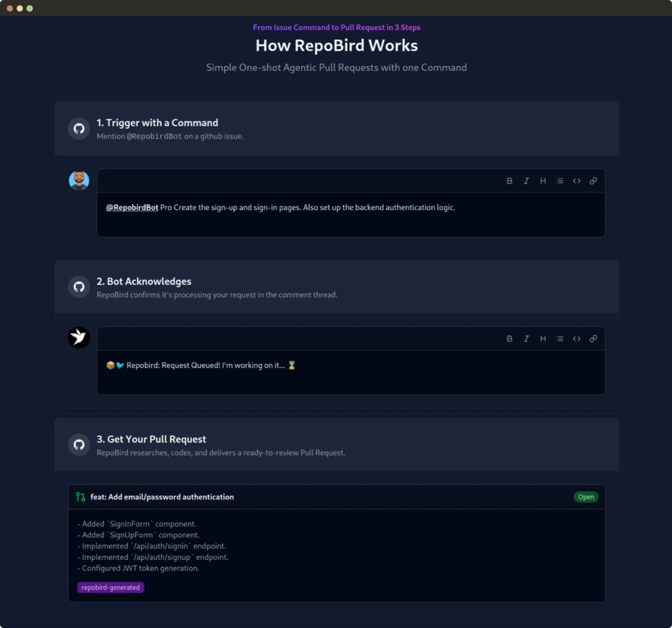672x628 pixels.
Task: Click Italic icon in the Request Queued editor
Action: coord(526,339)
